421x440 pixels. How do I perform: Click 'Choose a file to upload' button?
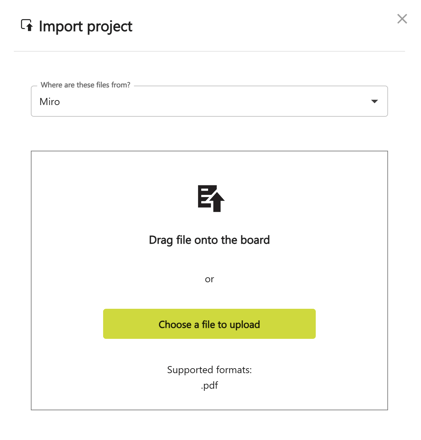coord(209,324)
